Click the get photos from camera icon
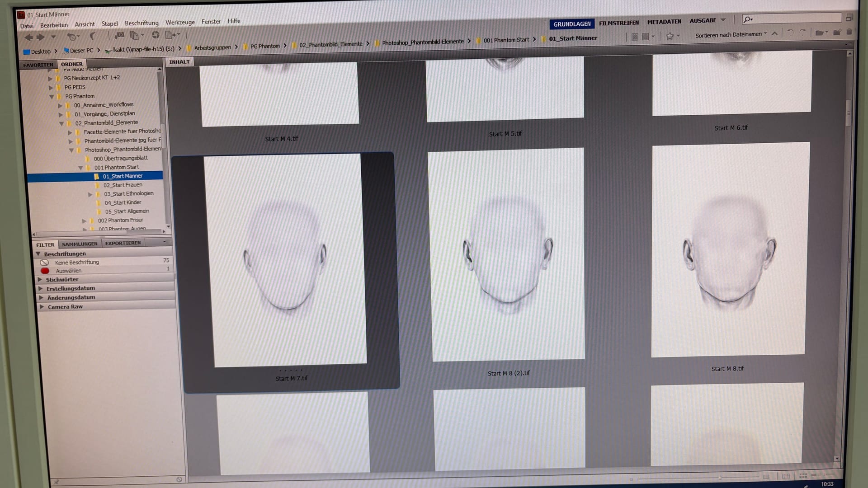Screen dimensions: 868x488 click(119, 35)
